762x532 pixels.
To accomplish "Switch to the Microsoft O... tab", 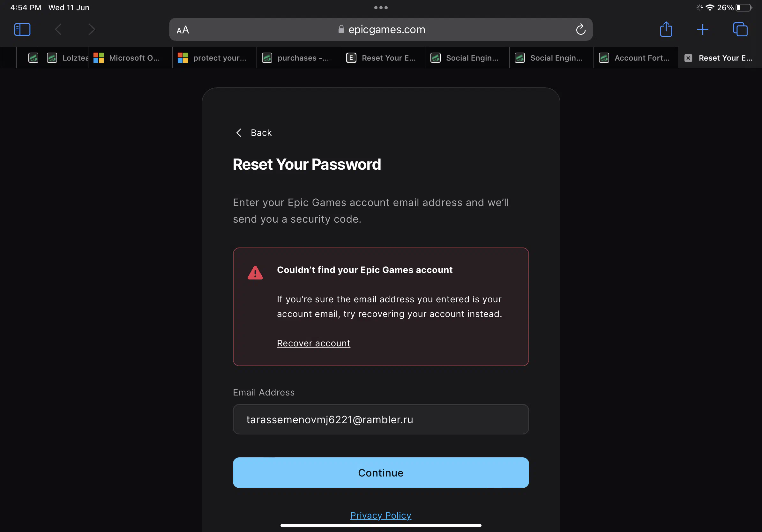I will coord(130,58).
